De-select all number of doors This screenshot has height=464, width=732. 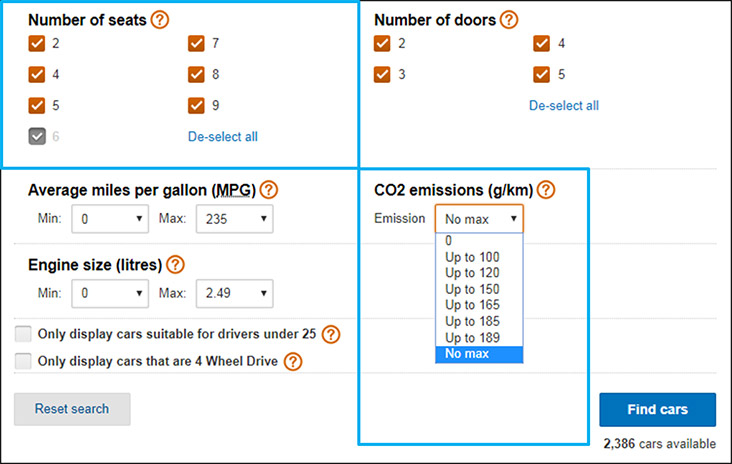coord(563,106)
